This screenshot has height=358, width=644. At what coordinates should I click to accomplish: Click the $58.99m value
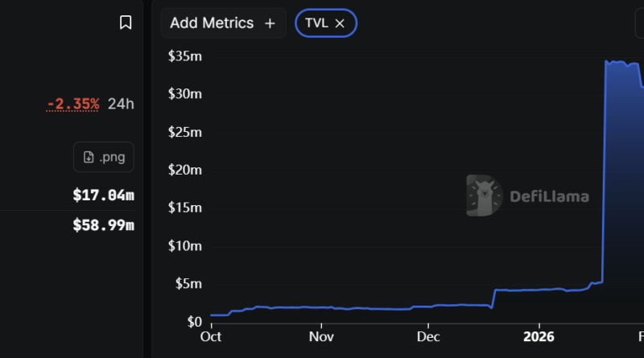(104, 225)
